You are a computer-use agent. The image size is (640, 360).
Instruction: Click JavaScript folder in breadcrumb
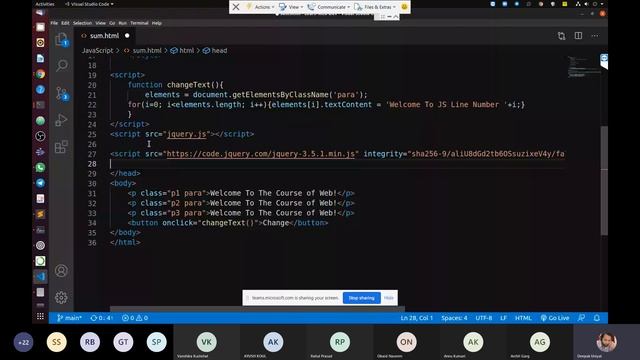point(97,51)
